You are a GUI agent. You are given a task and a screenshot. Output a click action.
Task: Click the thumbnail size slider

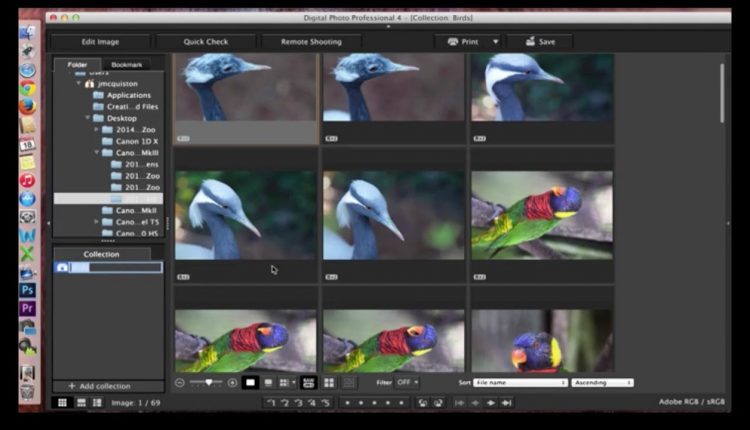click(x=207, y=383)
